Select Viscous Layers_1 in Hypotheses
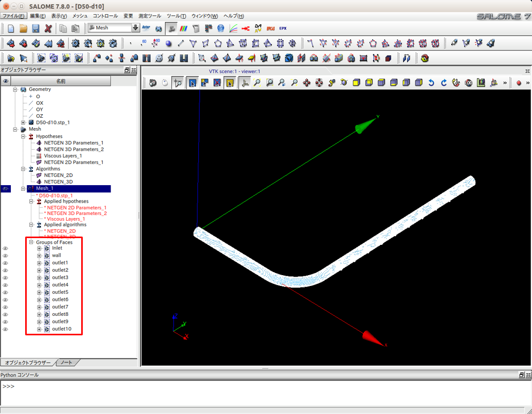The image size is (532, 414). (63, 156)
